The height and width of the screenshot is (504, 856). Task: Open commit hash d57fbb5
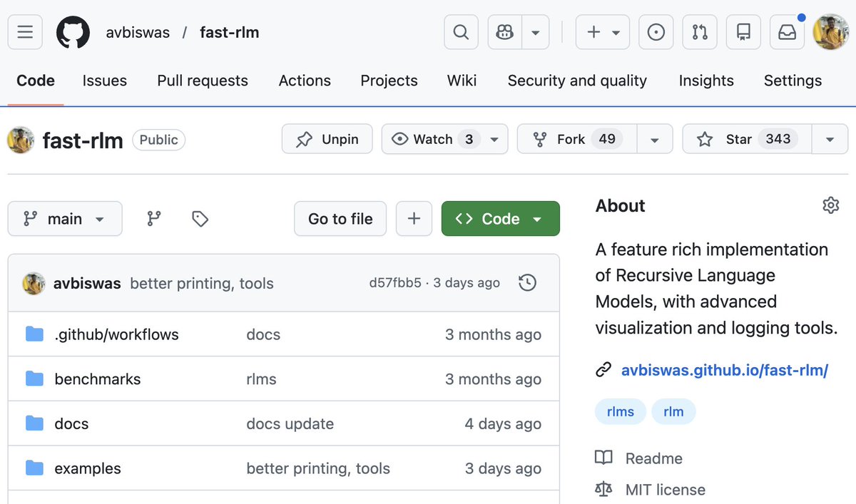pos(395,283)
